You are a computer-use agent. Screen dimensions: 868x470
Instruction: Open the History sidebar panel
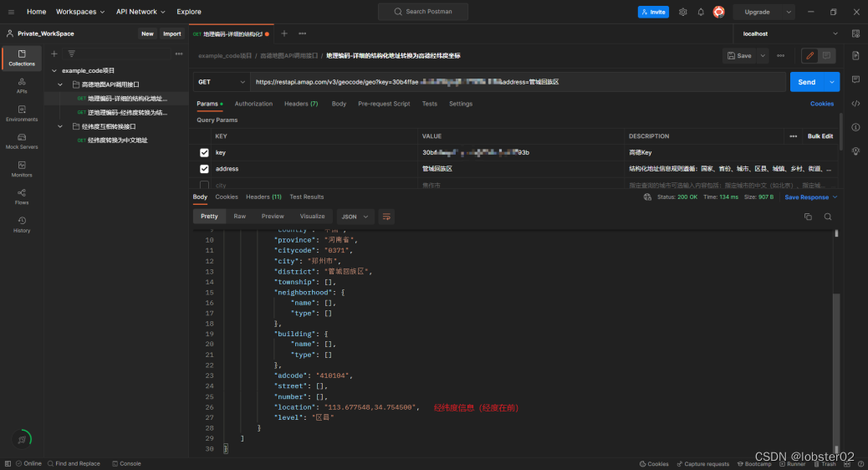click(22, 225)
